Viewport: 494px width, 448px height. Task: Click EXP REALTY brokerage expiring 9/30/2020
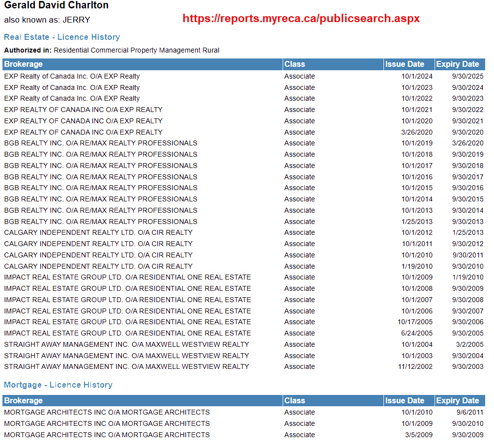click(84, 132)
